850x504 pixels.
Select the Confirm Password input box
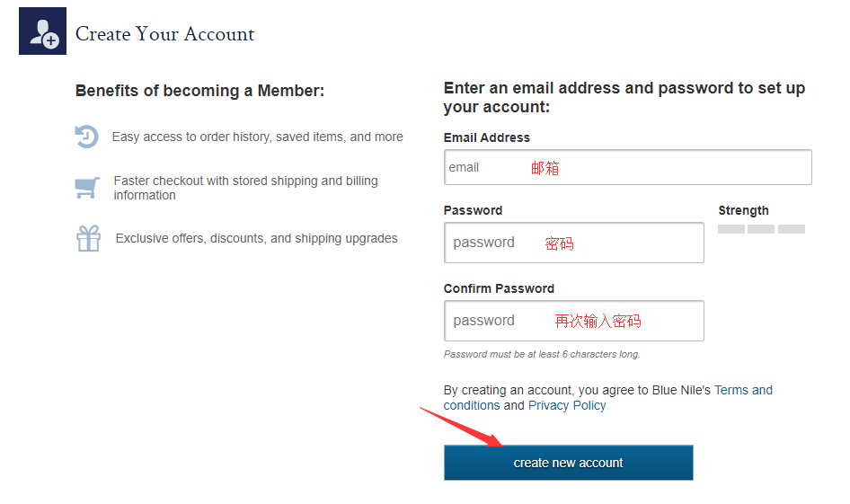pyautogui.click(x=573, y=321)
